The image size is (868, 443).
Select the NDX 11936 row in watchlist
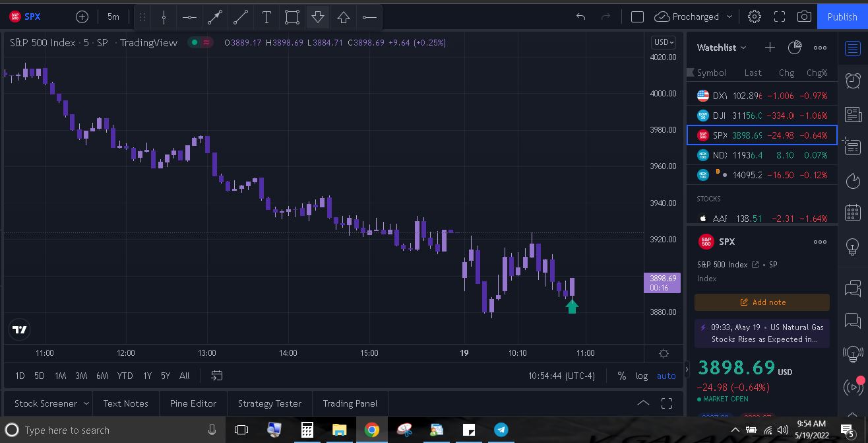click(762, 155)
